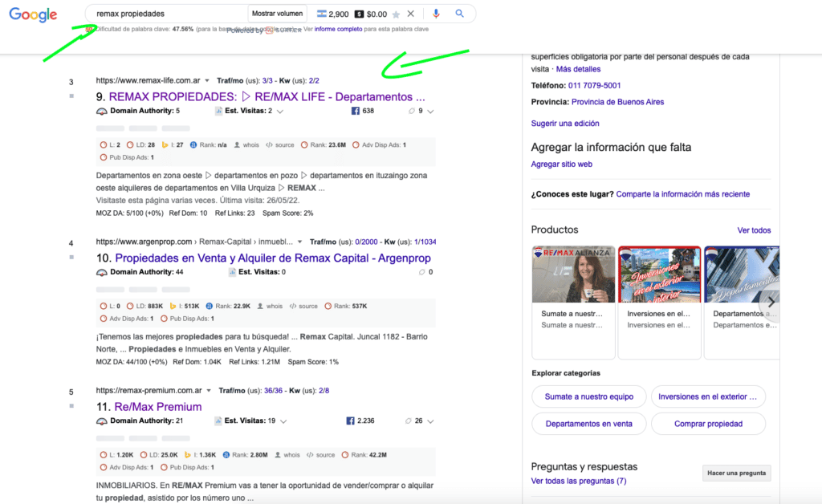Click 'whois' in argenprop metrics row
Screen dimensions: 822x504
270,307
